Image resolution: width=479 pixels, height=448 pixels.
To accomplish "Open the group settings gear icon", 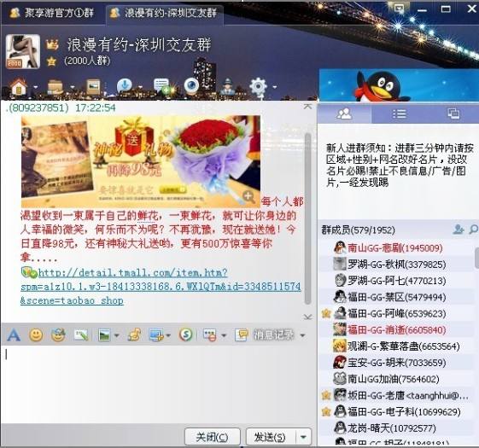I will (259, 87).
